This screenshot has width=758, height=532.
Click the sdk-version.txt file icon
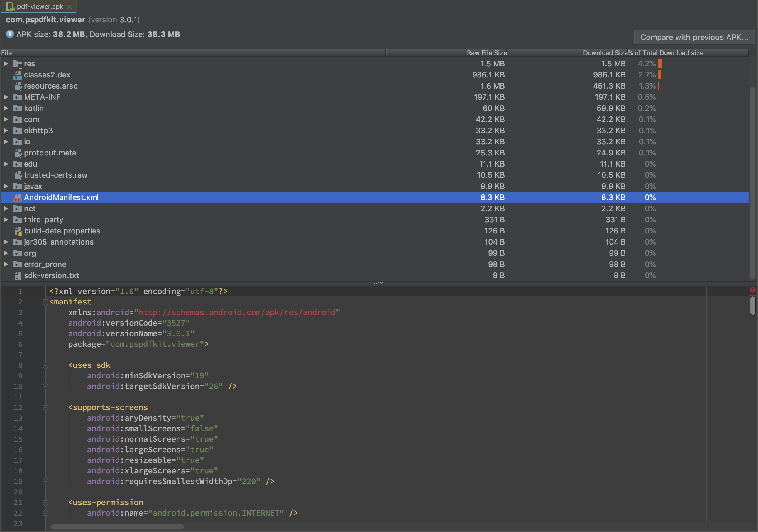pyautogui.click(x=18, y=276)
